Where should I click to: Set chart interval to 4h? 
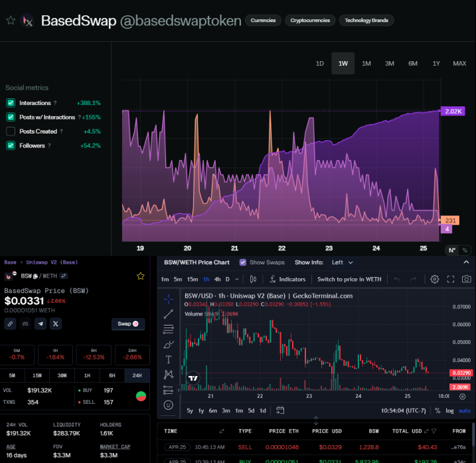pos(217,279)
